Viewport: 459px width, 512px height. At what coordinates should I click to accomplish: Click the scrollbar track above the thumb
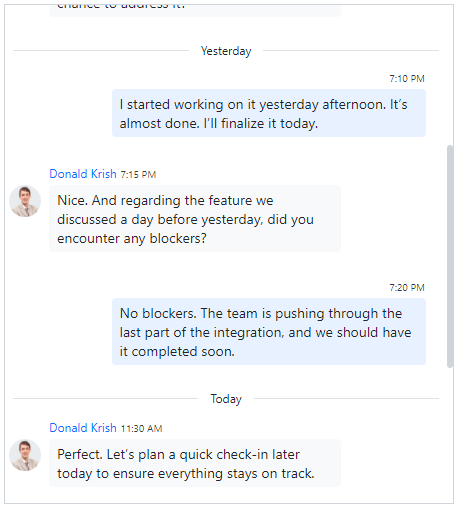(x=450, y=75)
